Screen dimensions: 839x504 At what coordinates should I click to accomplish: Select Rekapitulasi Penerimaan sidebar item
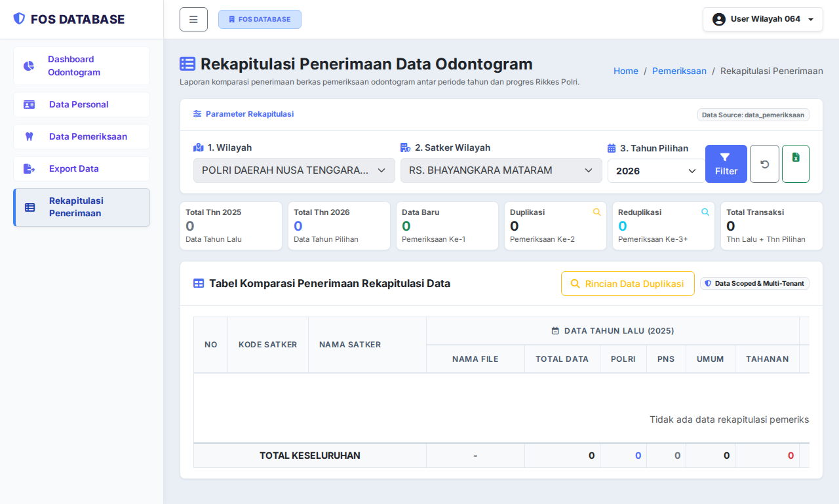(x=81, y=207)
